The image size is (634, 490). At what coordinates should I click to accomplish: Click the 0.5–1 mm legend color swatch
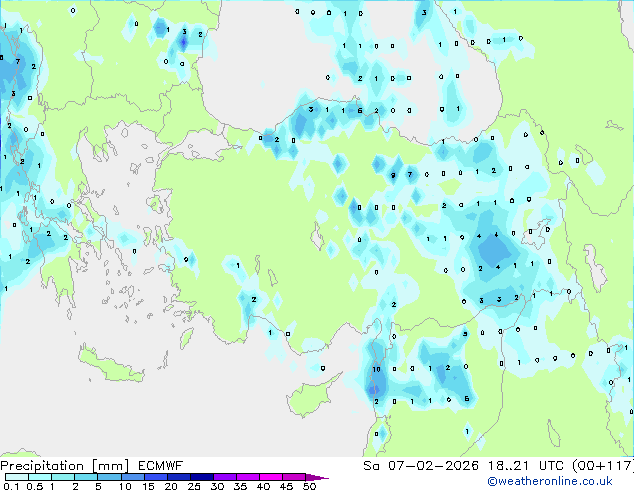tap(40, 477)
